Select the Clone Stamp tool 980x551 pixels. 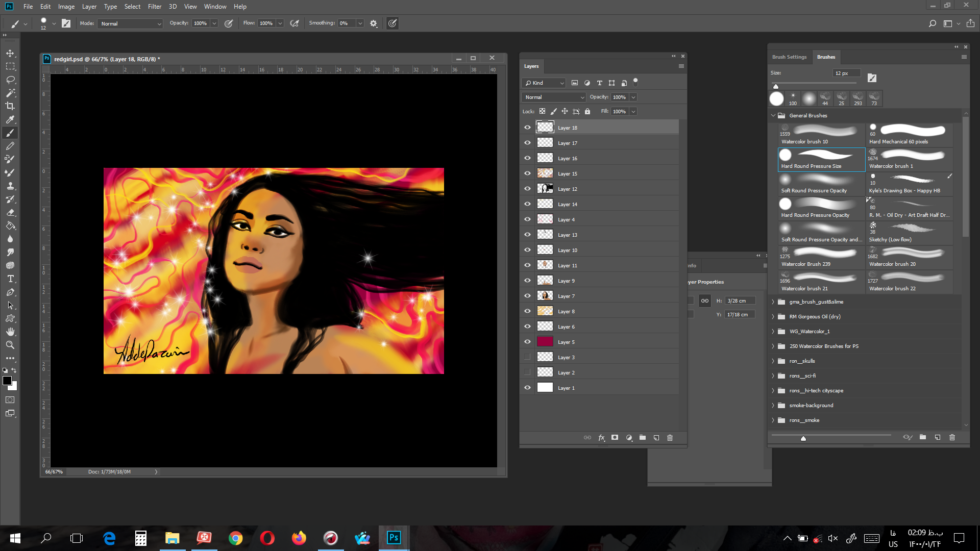pos(10,186)
